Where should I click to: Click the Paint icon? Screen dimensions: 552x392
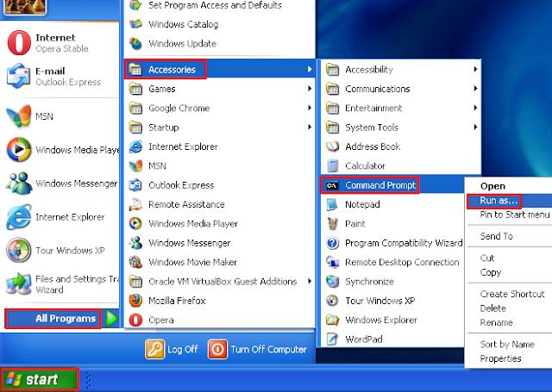(332, 224)
